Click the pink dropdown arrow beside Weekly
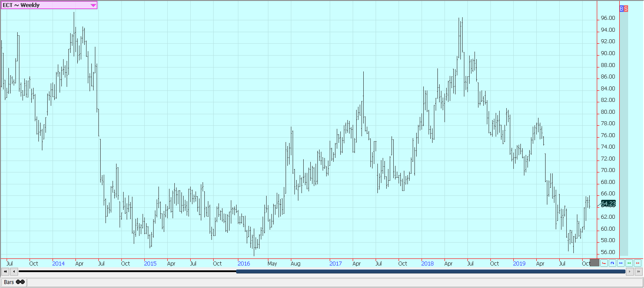Screen dimensions: 644x288 [93, 5]
